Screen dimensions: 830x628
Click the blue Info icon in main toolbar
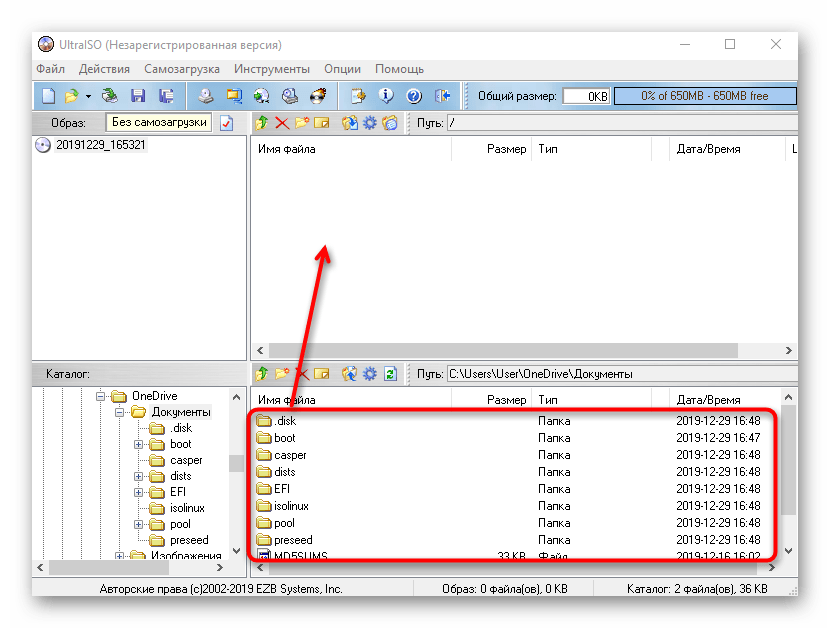387,97
